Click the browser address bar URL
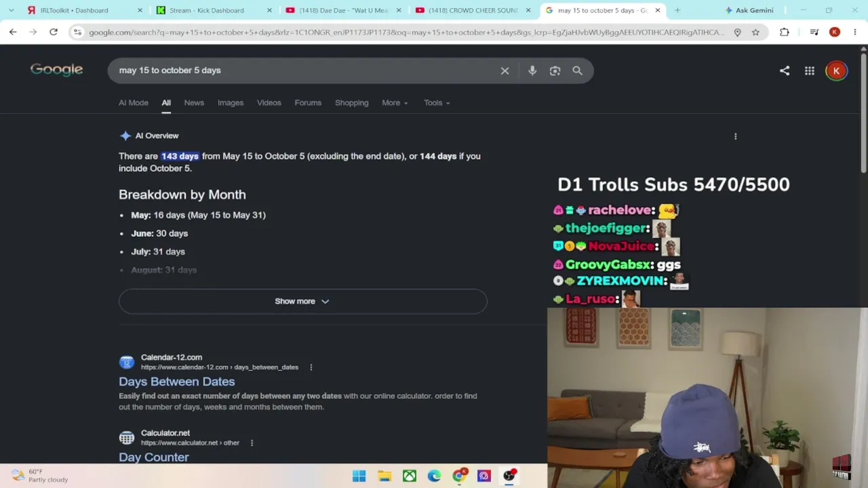Viewport: 868px width, 488px height. point(406,32)
